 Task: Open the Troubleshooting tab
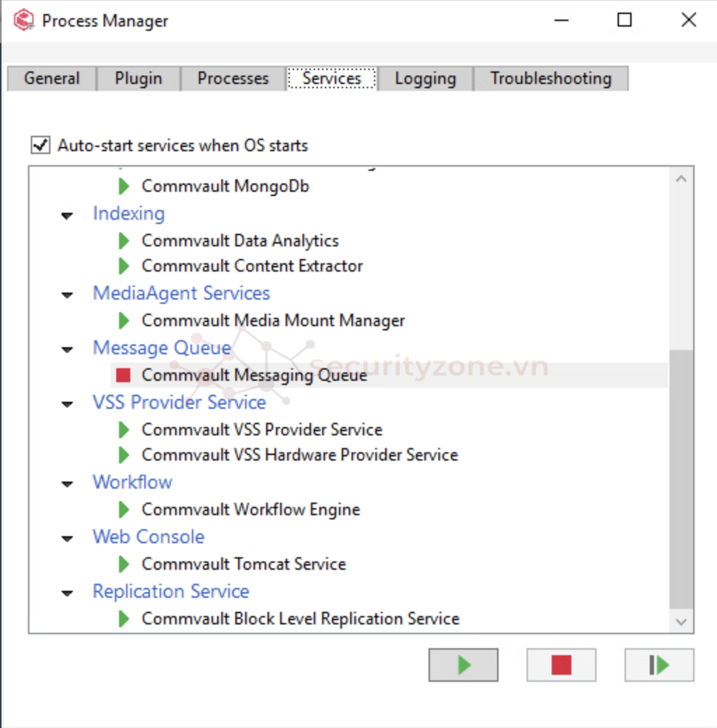[x=551, y=78]
